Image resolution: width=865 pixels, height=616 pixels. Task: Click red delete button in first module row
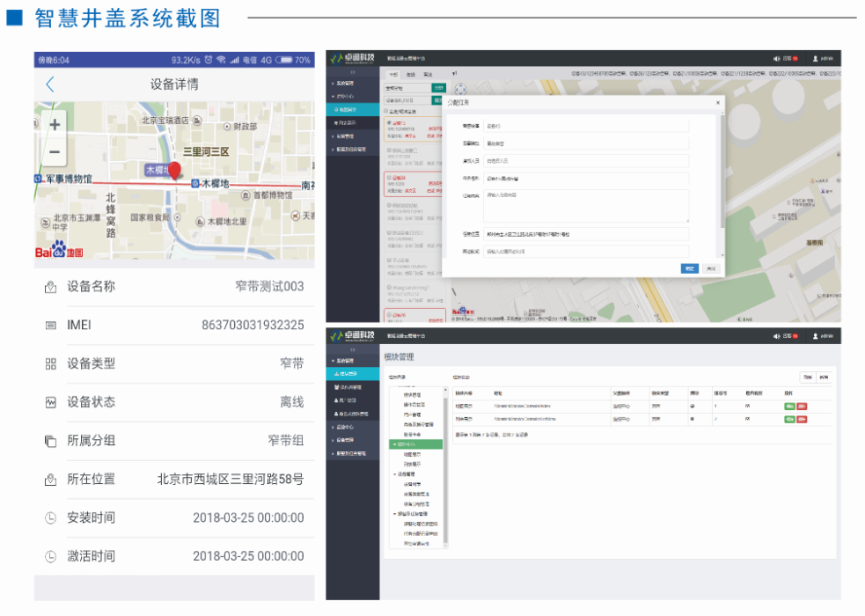pyautogui.click(x=802, y=407)
